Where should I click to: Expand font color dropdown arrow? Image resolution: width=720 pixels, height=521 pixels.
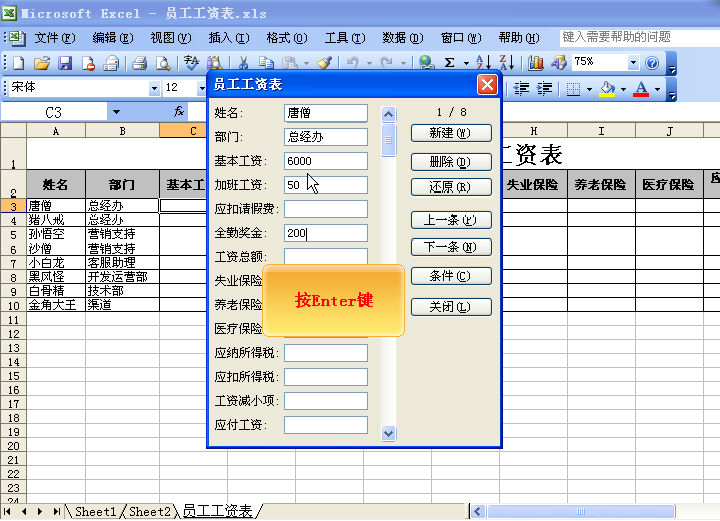tap(658, 89)
